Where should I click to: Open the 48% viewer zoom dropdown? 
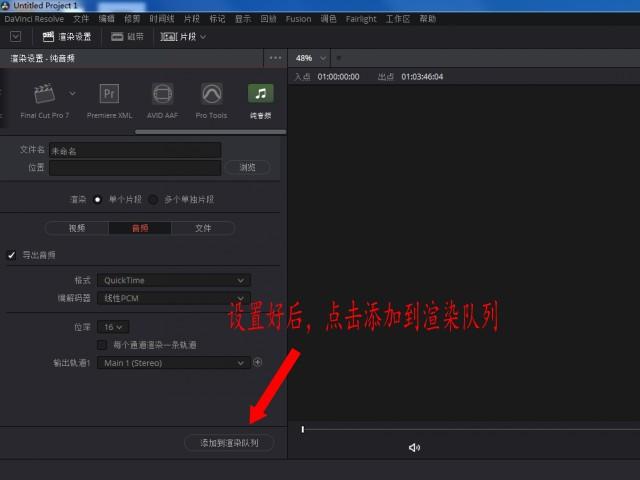pyautogui.click(x=311, y=58)
